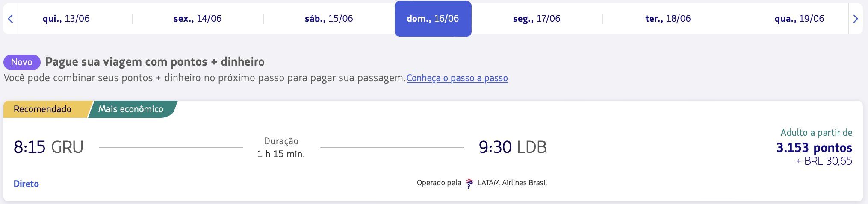
Task: Select the qui., 13/06 date tab
Action: tap(66, 19)
